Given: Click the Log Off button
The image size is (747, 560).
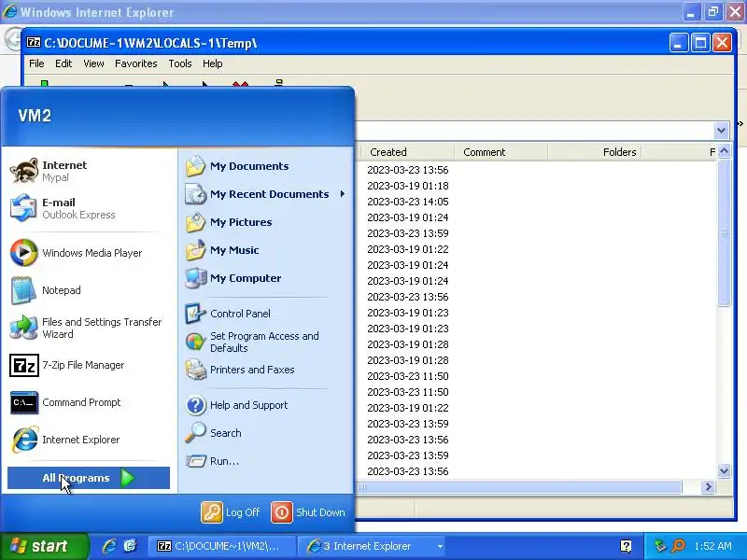Looking at the screenshot, I should pyautogui.click(x=231, y=512).
